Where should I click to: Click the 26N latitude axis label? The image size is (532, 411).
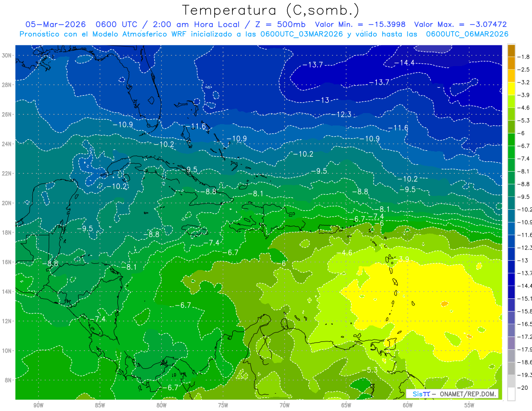point(8,114)
